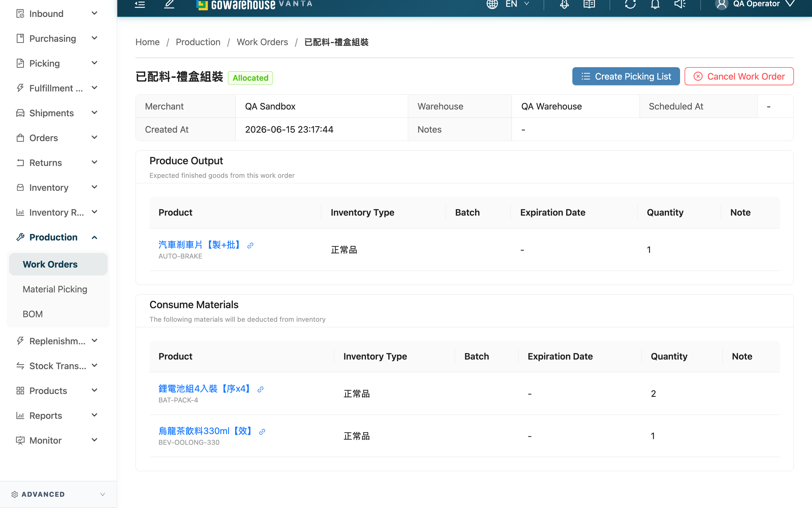Click the Products grid icon
Image resolution: width=812 pixels, height=508 pixels.
[20, 391]
